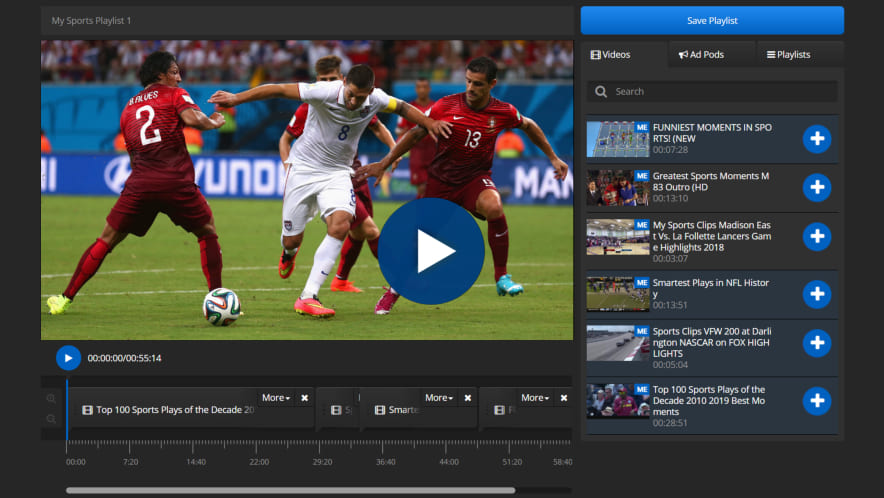Zoom out the timeline with lower magnifier icon
The width and height of the screenshot is (884, 498).
pyautogui.click(x=51, y=420)
